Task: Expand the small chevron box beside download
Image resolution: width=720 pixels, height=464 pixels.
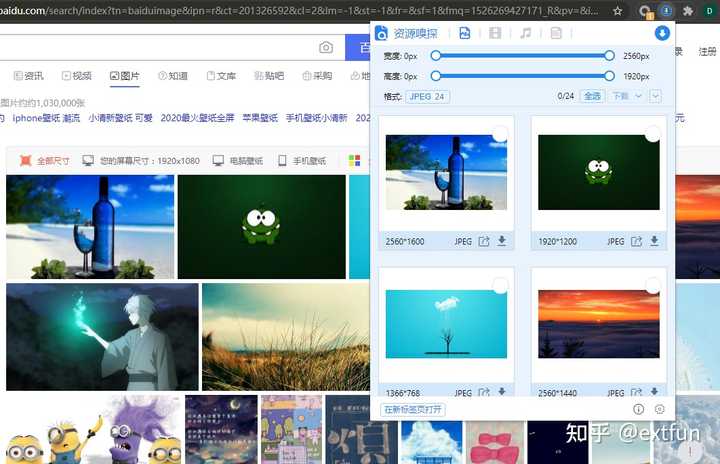Action: pos(655,96)
